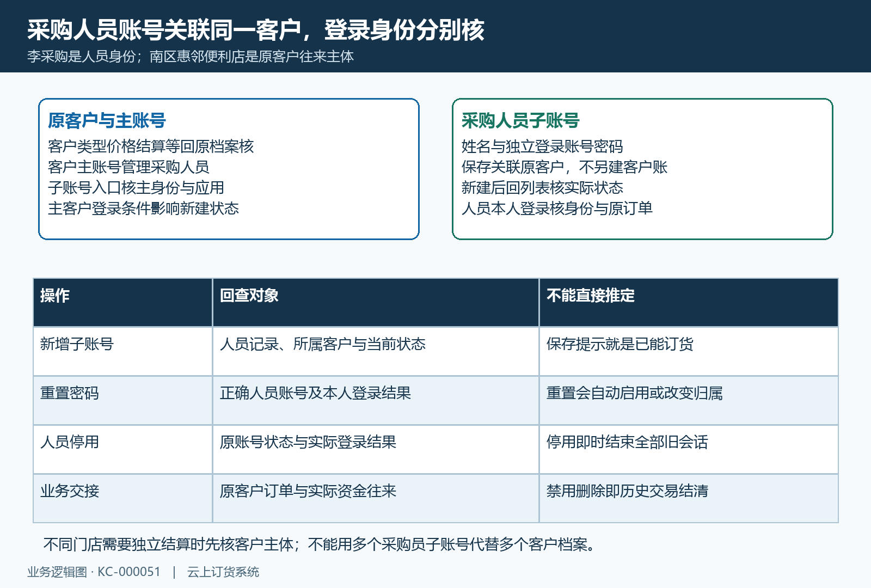Viewport: 871px width, 588px height.
Task: Click line 人员本人登录核身份与原订单
Action: tap(557, 209)
